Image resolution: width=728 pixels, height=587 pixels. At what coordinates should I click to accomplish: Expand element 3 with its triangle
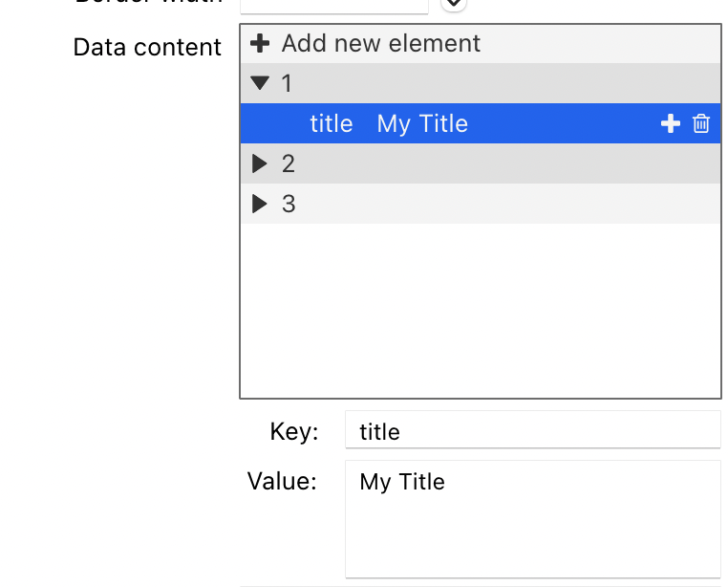(x=259, y=204)
